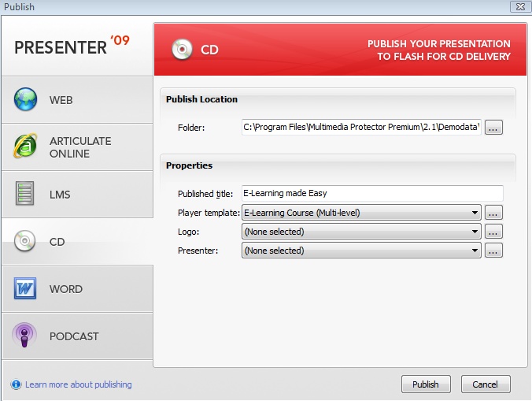Image resolution: width=532 pixels, height=401 pixels.
Task: Open Learn more about publishing link
Action: point(78,385)
